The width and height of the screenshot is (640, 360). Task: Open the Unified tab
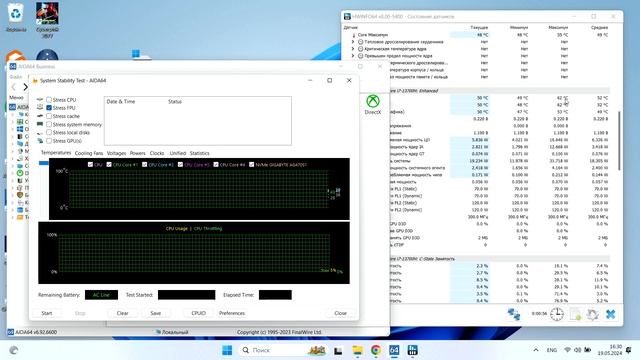(178, 153)
